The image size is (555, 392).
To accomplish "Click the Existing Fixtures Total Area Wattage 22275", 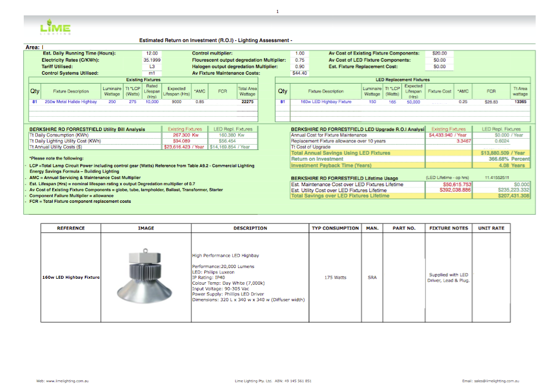I will click(x=248, y=102).
